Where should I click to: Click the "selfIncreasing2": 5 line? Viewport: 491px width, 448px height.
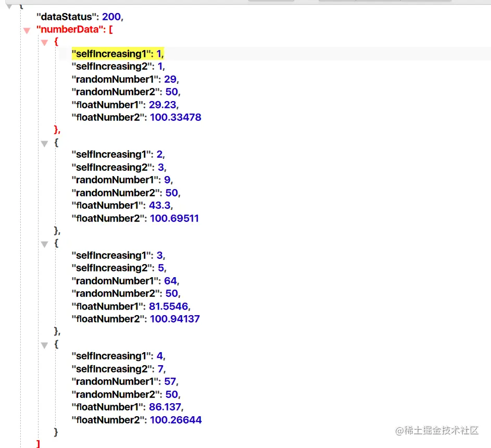point(119,268)
